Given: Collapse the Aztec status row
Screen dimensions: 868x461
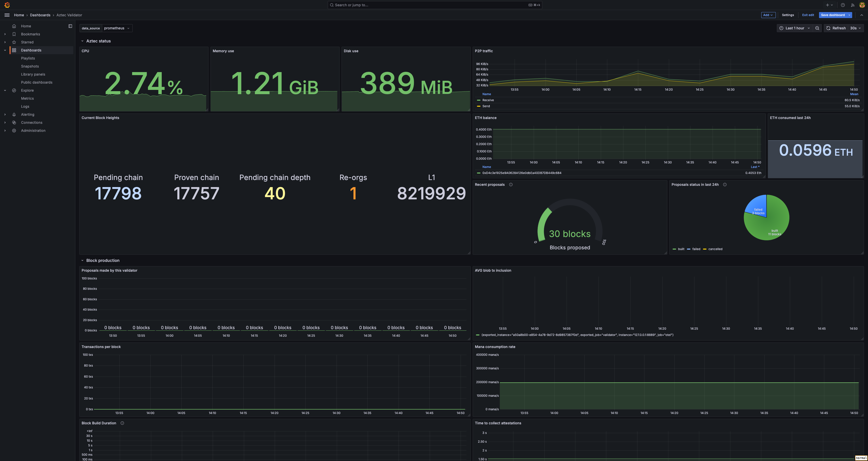Looking at the screenshot, I should click(82, 41).
